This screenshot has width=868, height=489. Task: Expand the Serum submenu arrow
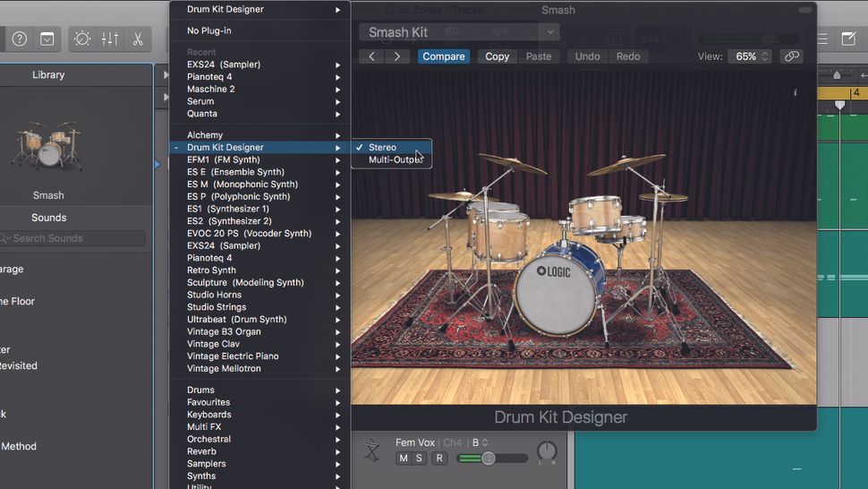(337, 102)
